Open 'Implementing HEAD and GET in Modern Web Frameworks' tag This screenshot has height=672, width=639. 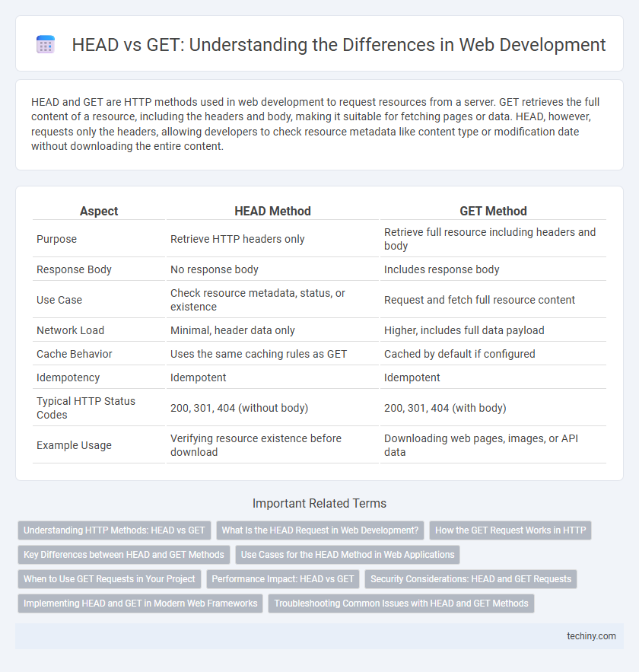pyautogui.click(x=141, y=604)
